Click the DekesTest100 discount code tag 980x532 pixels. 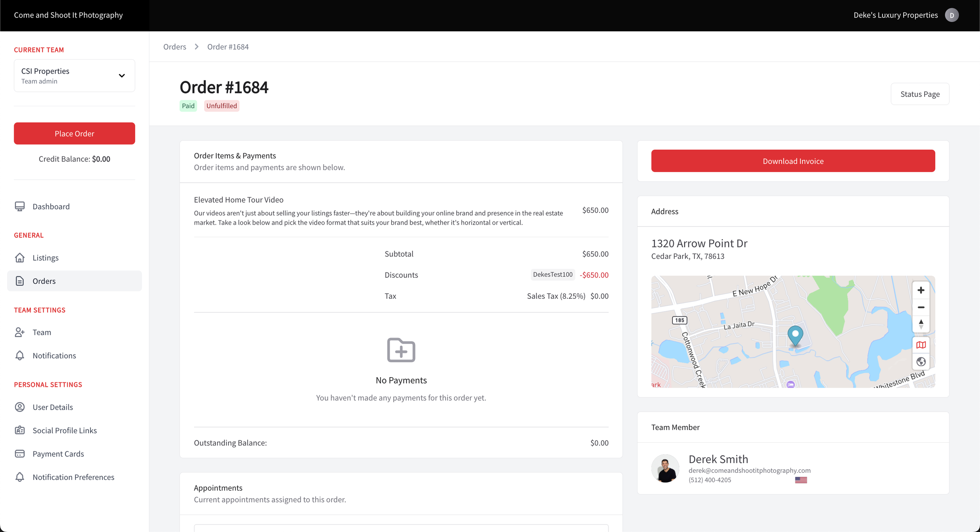[552, 274]
